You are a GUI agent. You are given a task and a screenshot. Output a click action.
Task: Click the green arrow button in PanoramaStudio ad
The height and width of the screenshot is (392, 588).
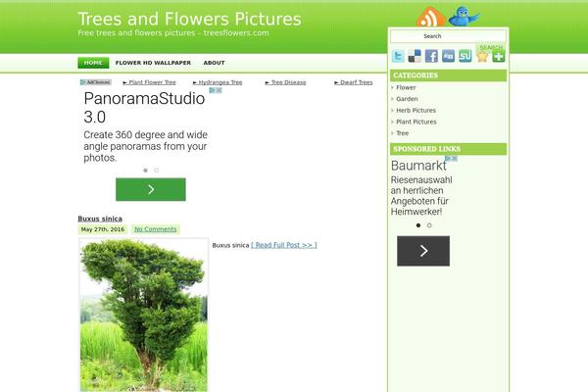[x=150, y=189]
